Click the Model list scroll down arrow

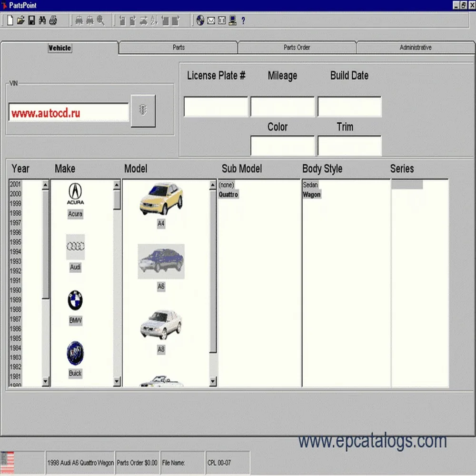[x=213, y=381]
